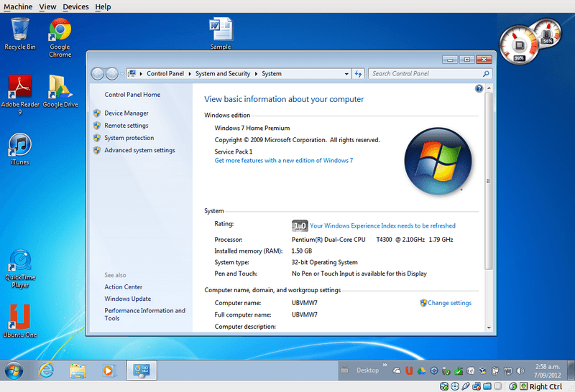Open the Help question mark icon
This screenshot has height=392, width=575.
pyautogui.click(x=479, y=88)
